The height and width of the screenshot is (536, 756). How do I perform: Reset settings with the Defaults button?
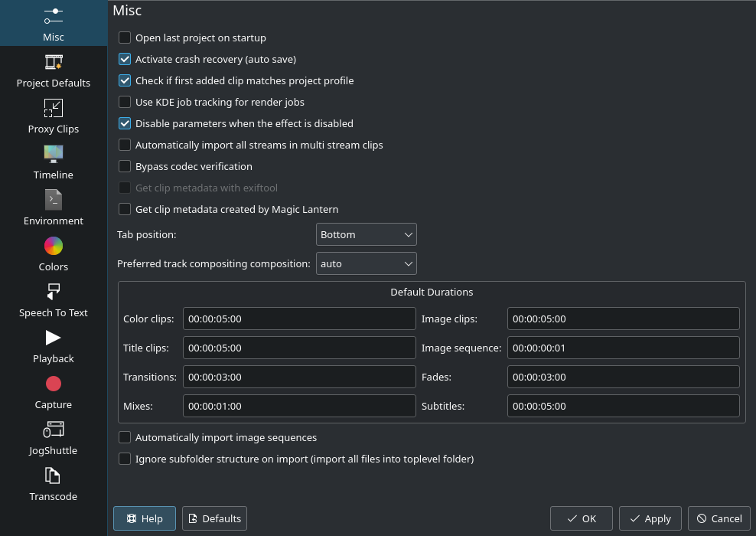[214, 518]
